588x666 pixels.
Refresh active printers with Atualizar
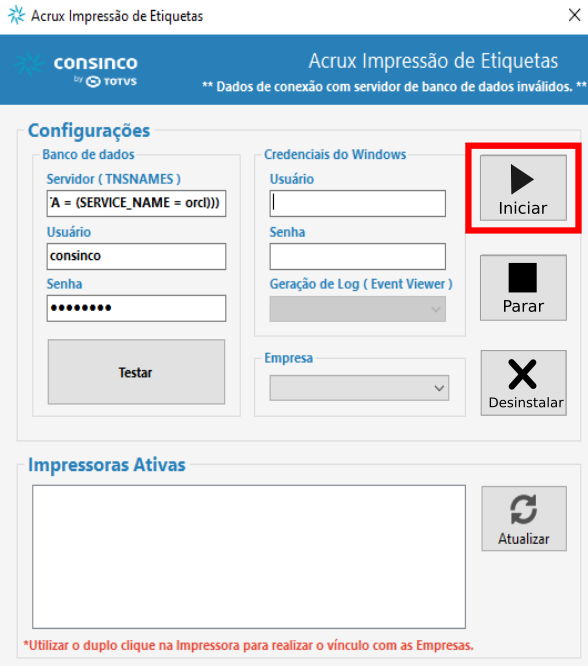(x=524, y=519)
